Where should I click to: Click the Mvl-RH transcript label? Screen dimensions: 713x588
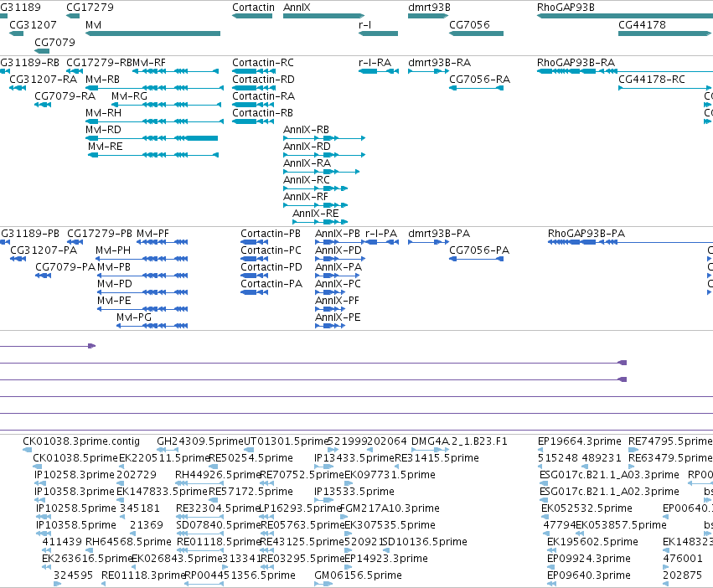(x=104, y=113)
